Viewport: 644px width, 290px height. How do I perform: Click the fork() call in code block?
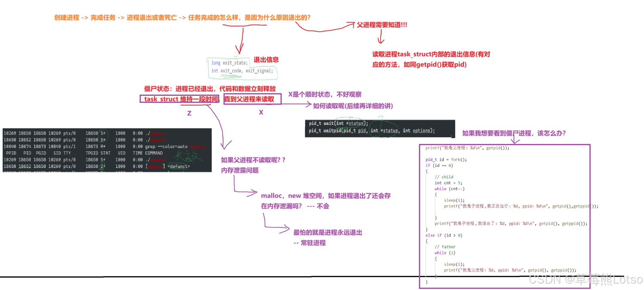click(x=457, y=160)
